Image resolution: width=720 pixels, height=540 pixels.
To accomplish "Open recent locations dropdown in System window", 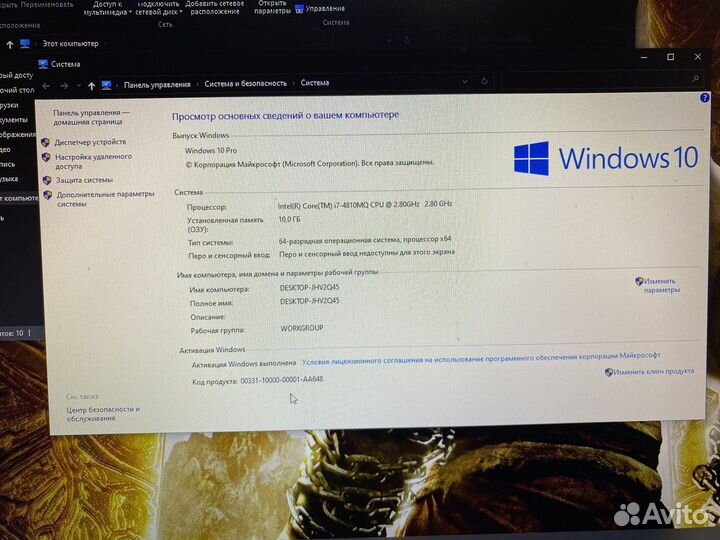I will pyautogui.click(x=79, y=86).
